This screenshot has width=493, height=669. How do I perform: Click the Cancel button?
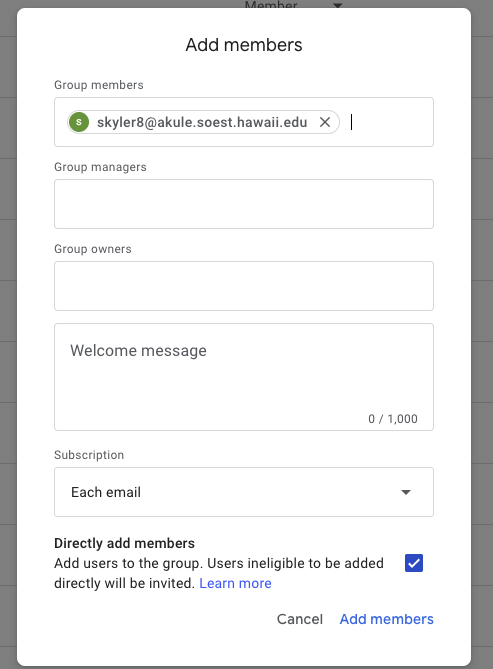point(300,619)
